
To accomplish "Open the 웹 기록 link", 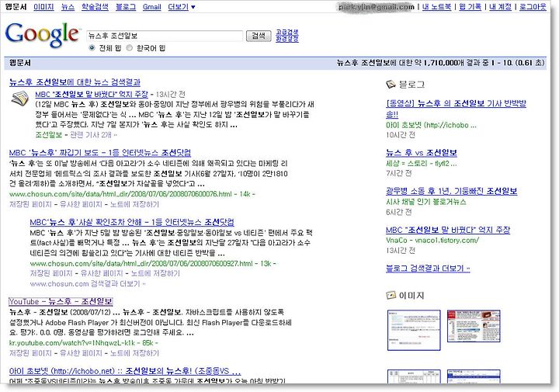I will (470, 7).
